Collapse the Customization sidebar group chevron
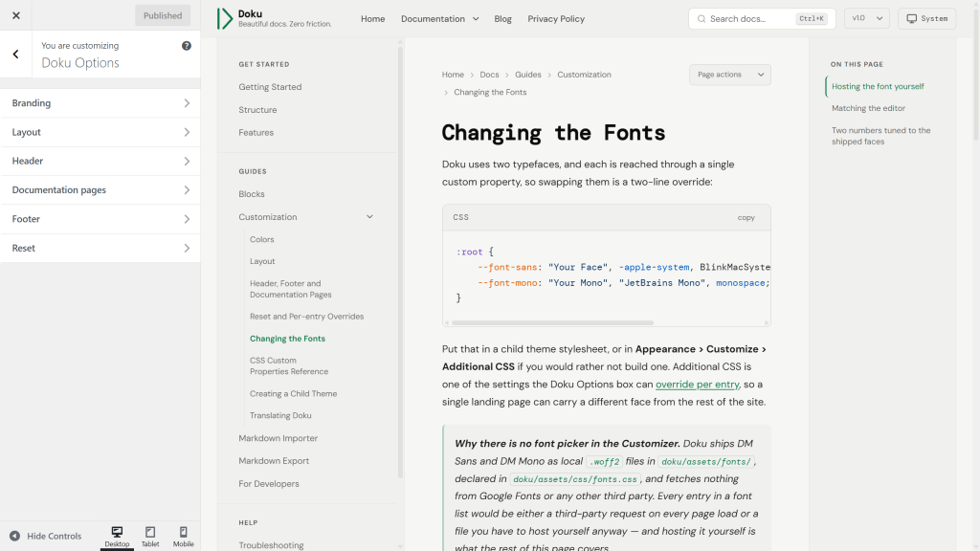Image resolution: width=980 pixels, height=551 pixels. (369, 217)
